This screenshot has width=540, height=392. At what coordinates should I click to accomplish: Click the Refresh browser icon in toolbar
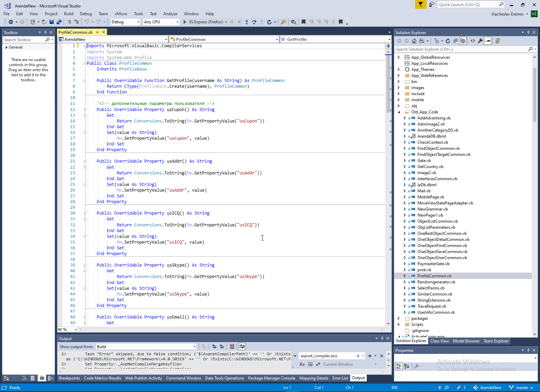(269, 22)
